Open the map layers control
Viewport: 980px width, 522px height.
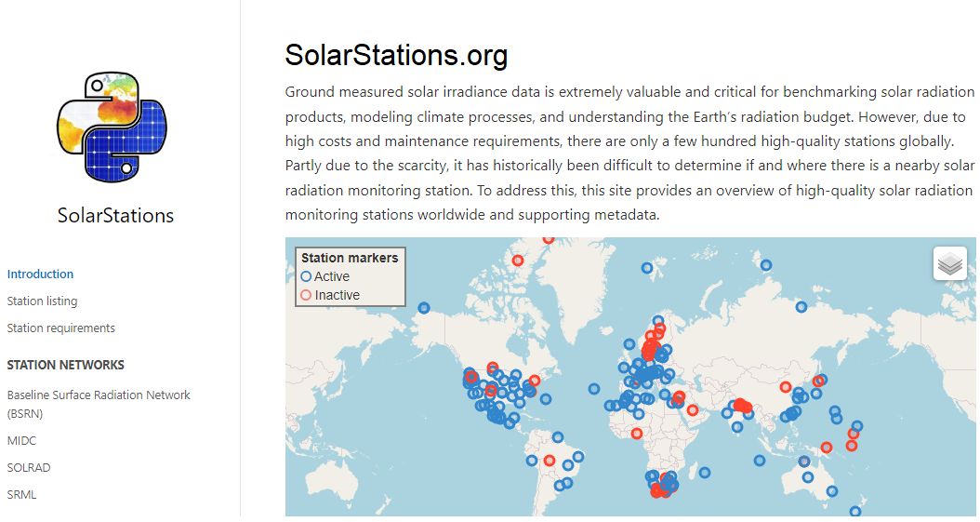949,264
